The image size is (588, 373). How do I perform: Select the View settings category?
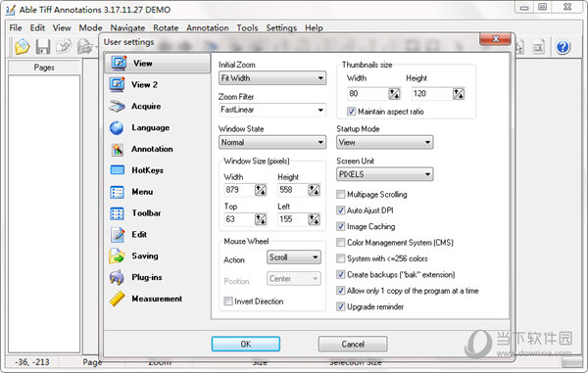coord(157,64)
